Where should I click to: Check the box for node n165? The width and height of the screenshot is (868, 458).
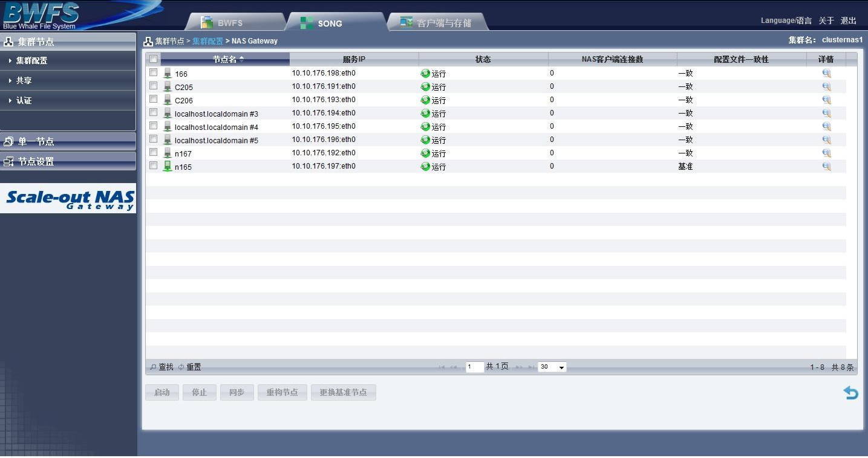click(154, 166)
